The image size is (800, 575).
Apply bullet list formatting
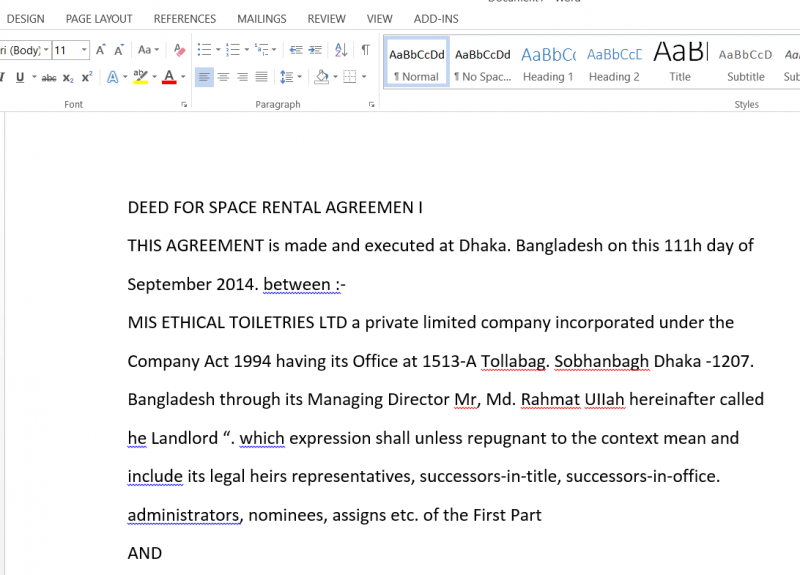point(204,49)
